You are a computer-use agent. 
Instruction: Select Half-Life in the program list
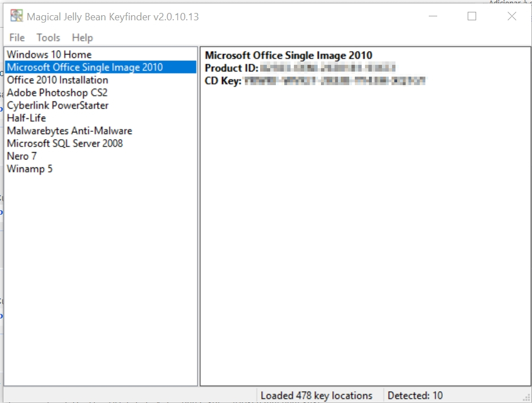click(x=100, y=118)
